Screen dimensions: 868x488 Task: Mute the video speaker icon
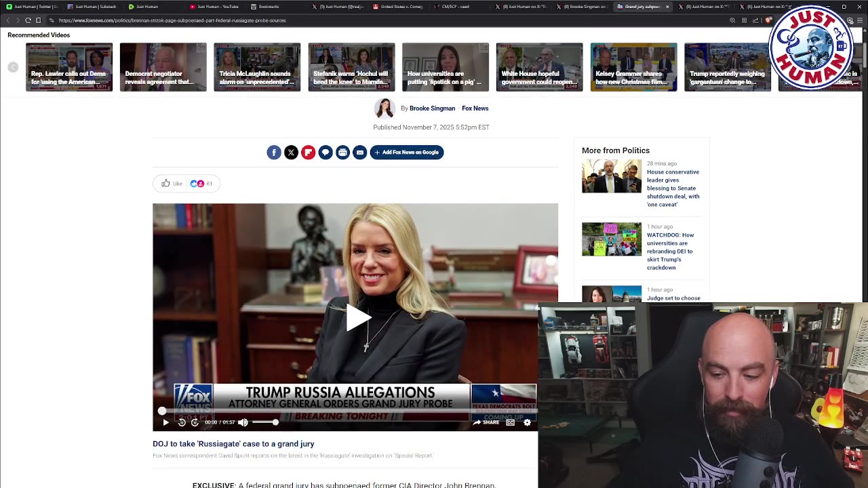tap(243, 422)
